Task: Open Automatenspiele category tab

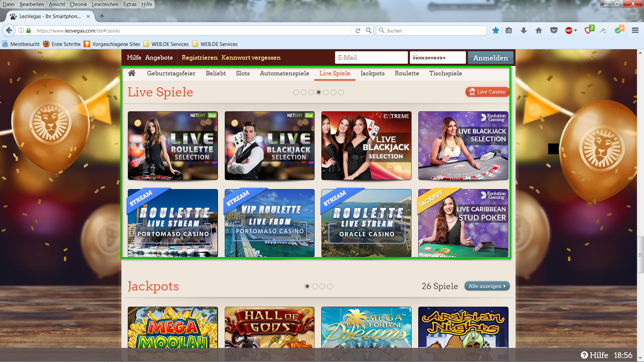Action: (x=284, y=73)
